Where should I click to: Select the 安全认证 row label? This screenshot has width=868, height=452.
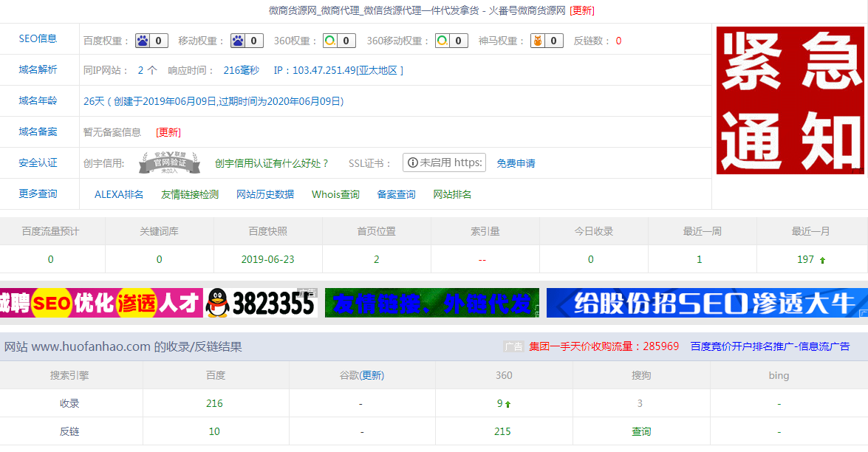[38, 162]
